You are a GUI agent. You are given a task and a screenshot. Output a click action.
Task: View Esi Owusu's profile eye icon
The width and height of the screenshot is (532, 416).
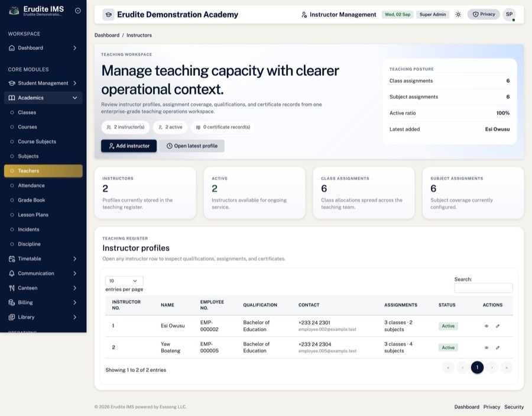coord(486,326)
